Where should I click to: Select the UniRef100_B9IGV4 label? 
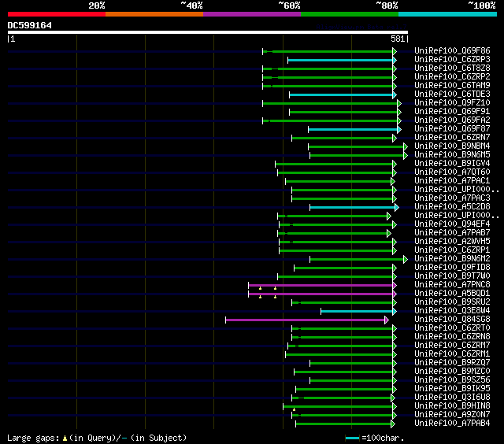452,164
